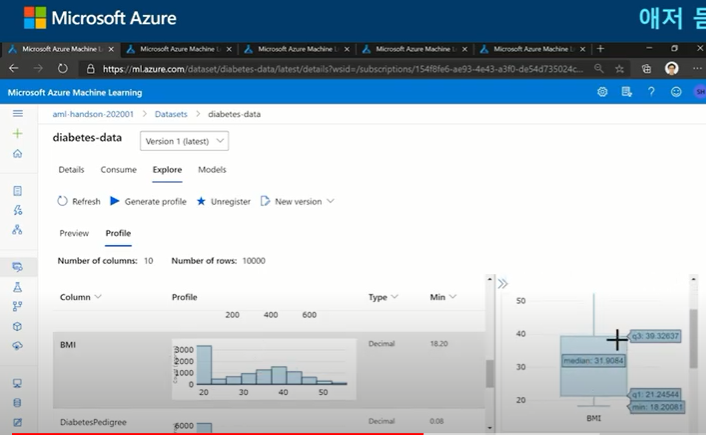Open the Min header sort dropdown
This screenshot has height=435, width=706.
point(453,297)
